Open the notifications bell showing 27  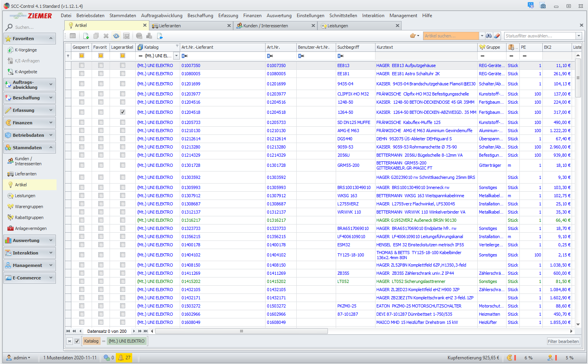coord(124,357)
